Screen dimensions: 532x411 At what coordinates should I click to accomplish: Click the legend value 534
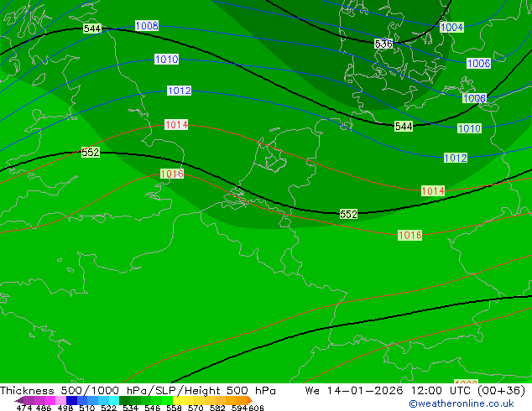click(130, 408)
